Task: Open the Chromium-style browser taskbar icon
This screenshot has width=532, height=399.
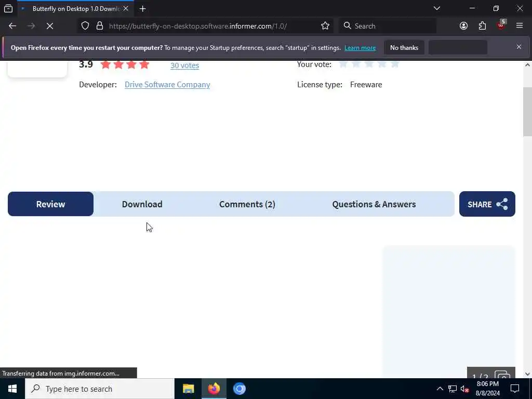Action: click(239, 389)
